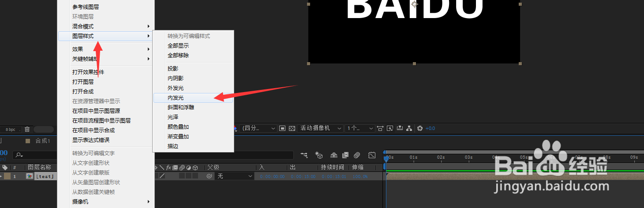Open the 图层样式 submenu item

(106, 36)
